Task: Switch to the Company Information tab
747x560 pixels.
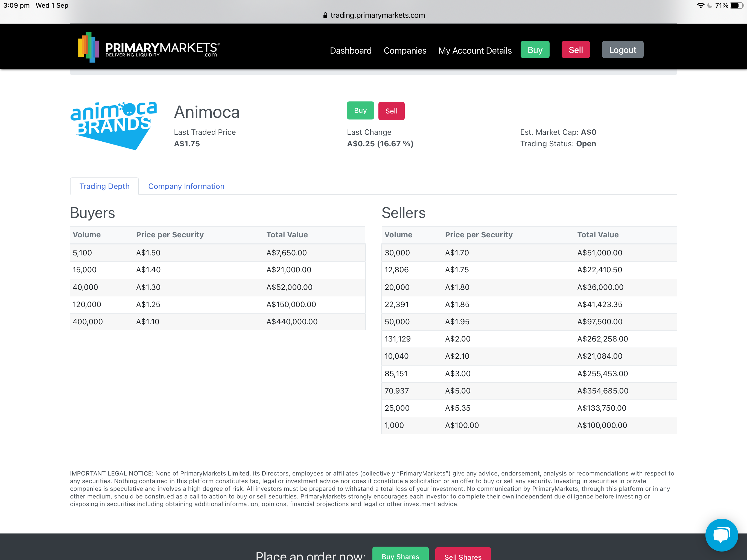Action: tap(186, 186)
